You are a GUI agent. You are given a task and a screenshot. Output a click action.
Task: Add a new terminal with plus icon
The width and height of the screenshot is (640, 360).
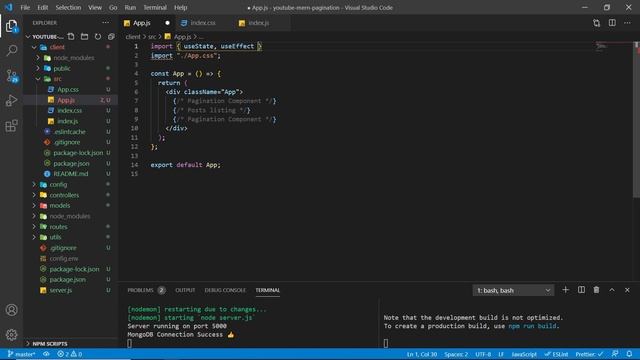pos(565,290)
